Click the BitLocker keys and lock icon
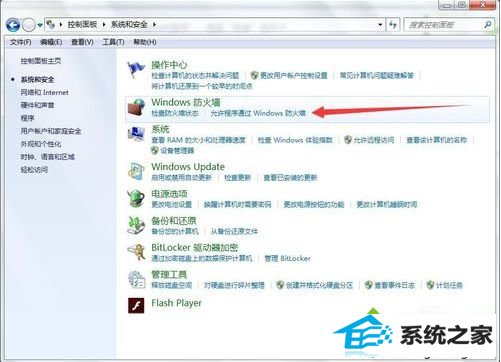 tap(136, 252)
